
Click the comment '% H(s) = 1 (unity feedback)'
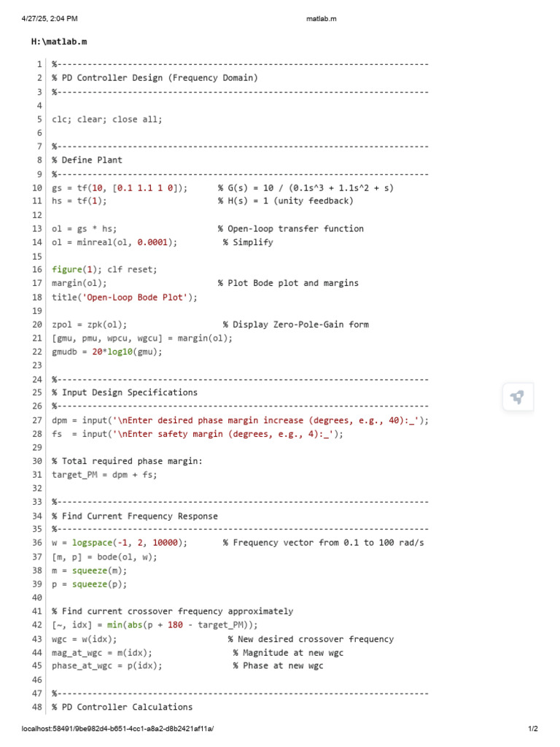tap(286, 201)
